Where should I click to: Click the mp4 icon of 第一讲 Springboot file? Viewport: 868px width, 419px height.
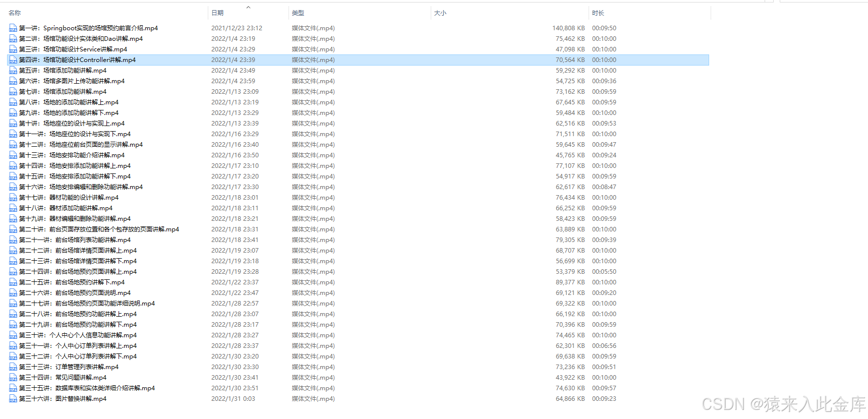(13, 28)
